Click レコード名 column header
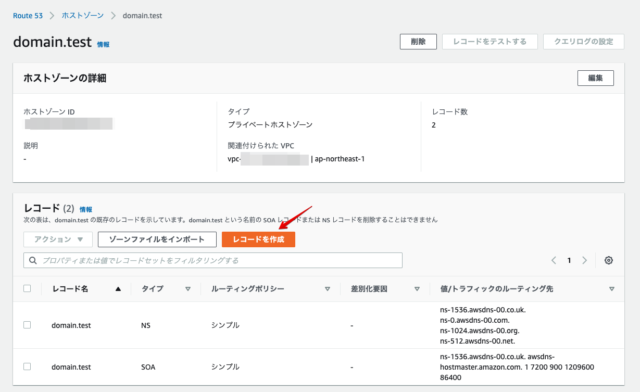 click(70, 289)
